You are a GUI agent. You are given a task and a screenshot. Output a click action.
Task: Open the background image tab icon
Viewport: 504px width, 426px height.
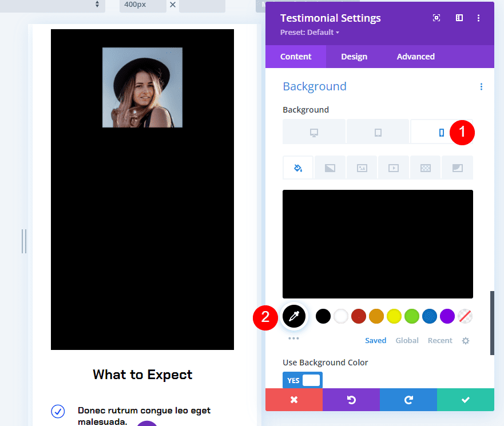click(x=362, y=167)
